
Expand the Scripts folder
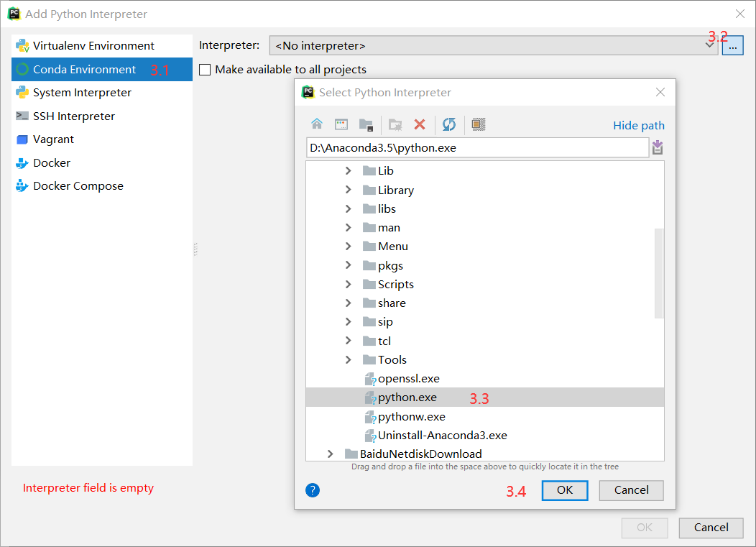(348, 284)
